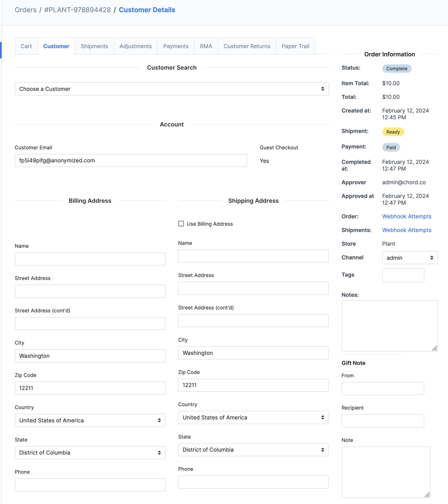
Task: Expand the Channel admin dropdown
Action: point(410,258)
